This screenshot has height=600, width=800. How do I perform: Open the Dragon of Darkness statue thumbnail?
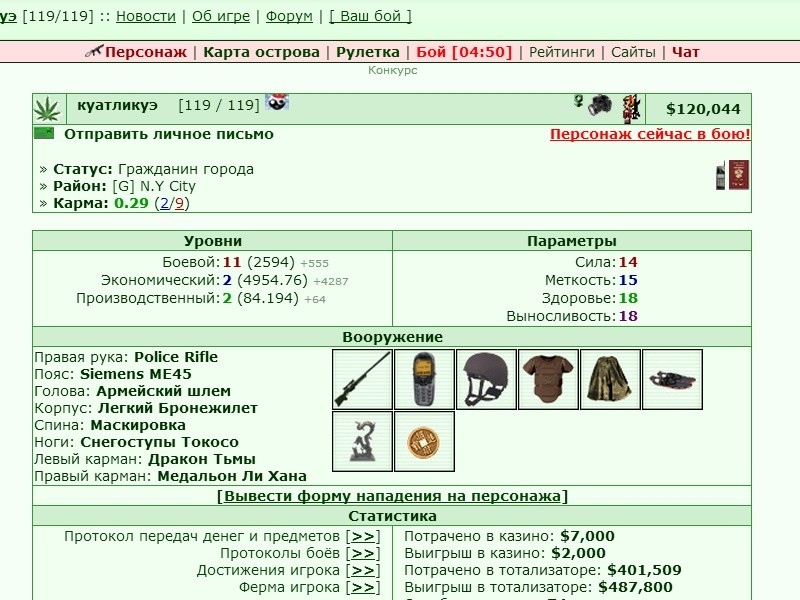pyautogui.click(x=362, y=441)
